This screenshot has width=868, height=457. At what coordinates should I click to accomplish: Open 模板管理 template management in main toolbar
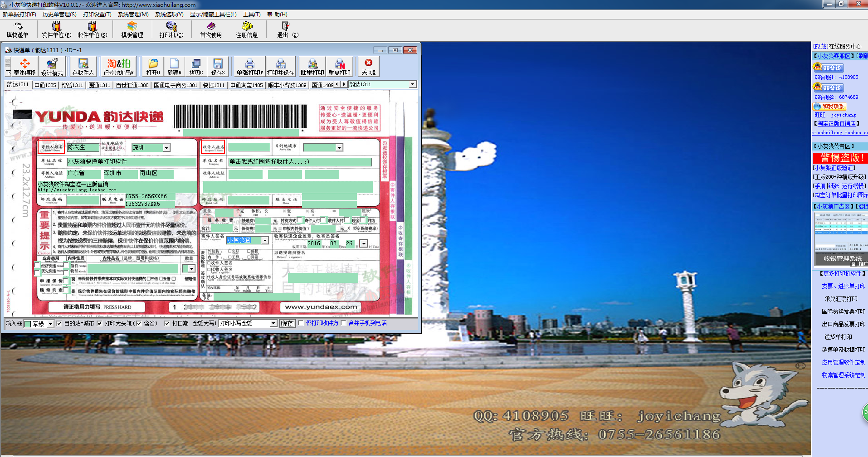tap(132, 29)
